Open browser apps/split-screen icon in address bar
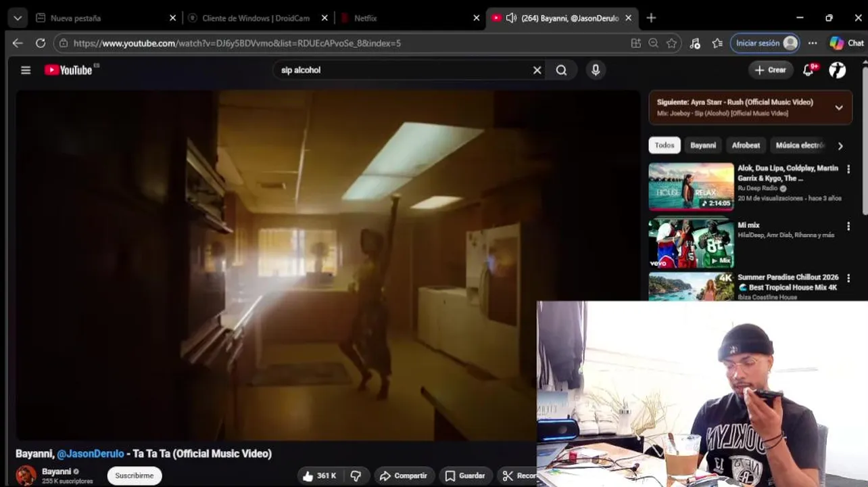The image size is (868, 487). 635,43
